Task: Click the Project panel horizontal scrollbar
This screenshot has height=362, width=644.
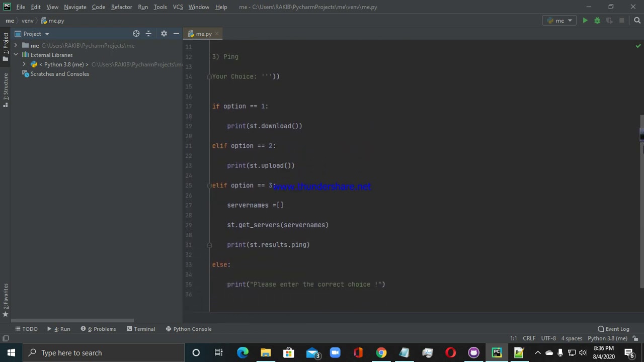Action: [x=72, y=320]
